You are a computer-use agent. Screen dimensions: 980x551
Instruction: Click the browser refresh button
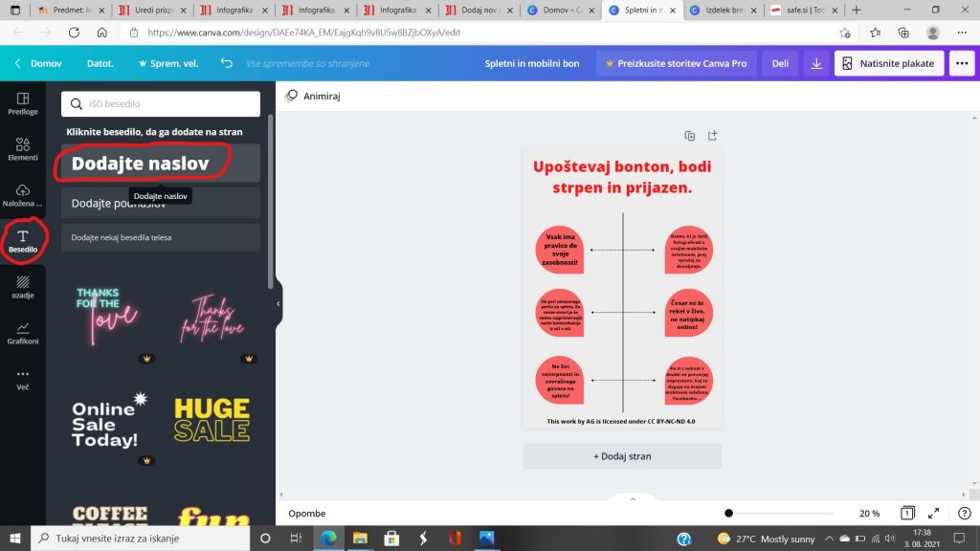74,33
